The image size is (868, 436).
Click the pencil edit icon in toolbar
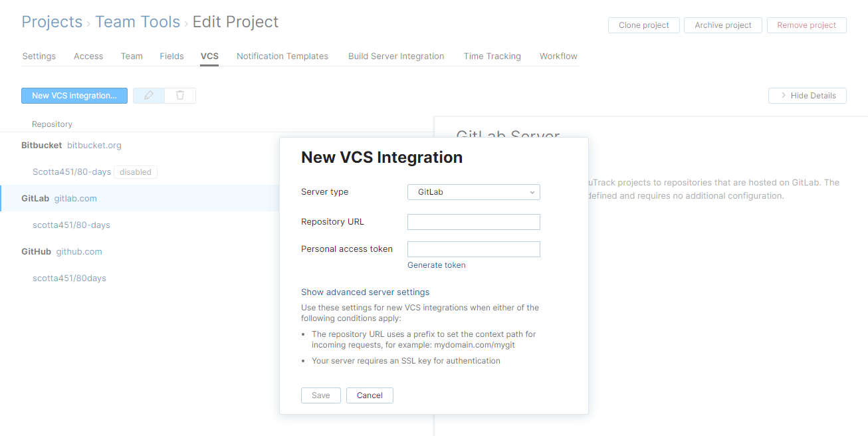148,95
